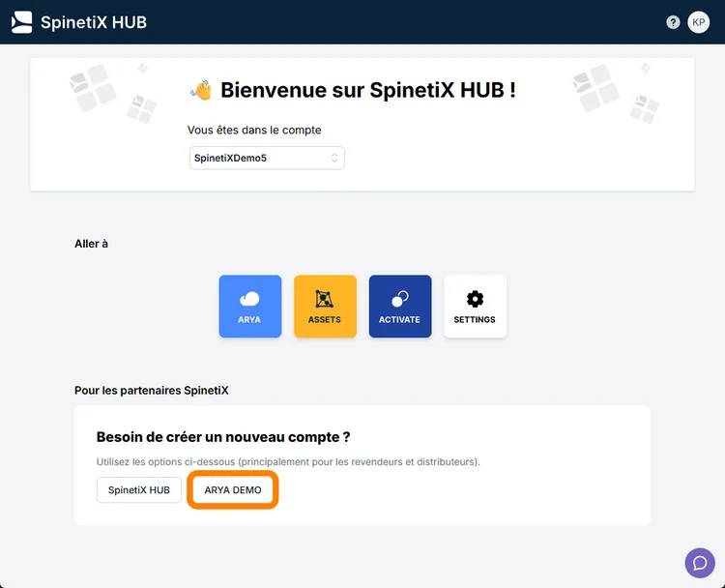This screenshot has height=588, width=725.
Task: Click the SpinetiX logo icon
Action: [x=21, y=22]
